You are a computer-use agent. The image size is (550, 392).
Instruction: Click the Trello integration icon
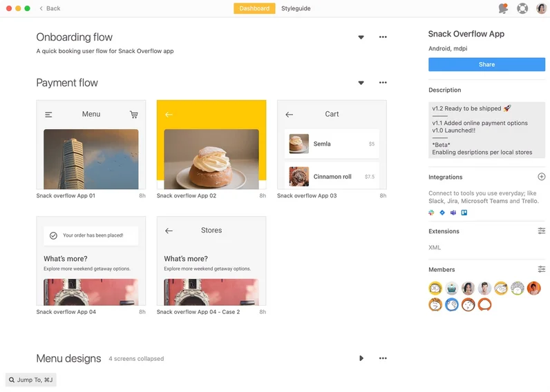pos(464,213)
